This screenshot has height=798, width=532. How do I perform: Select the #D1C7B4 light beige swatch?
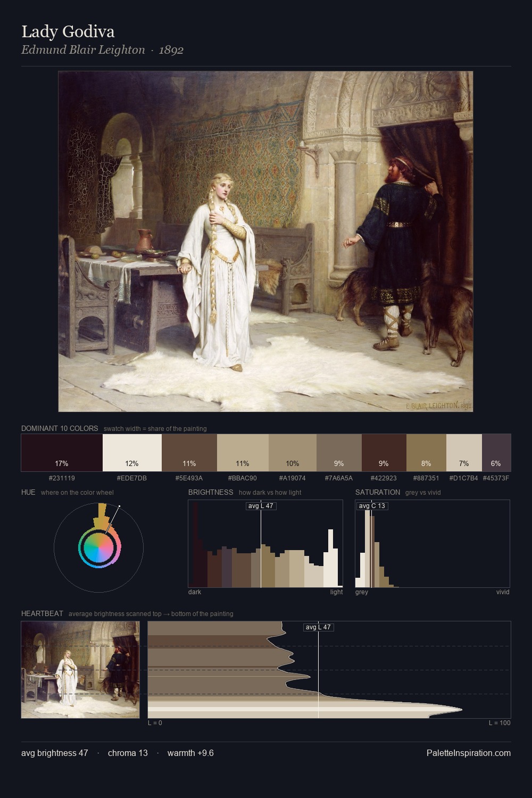tap(464, 453)
